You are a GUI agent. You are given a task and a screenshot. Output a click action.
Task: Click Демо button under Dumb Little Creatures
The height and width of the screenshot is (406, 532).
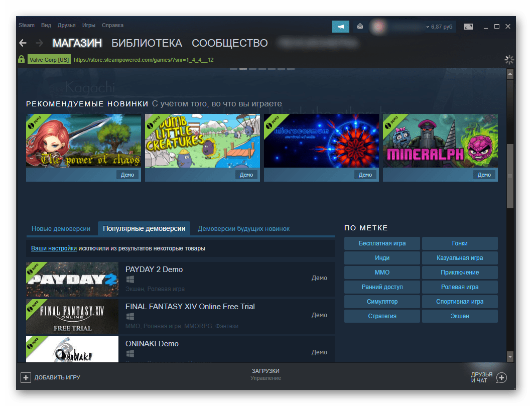246,175
